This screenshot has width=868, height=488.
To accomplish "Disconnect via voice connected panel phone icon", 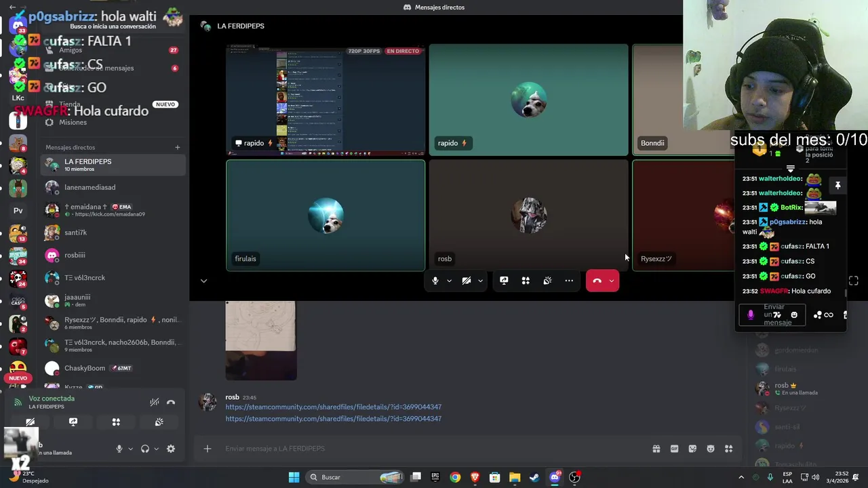I will (171, 402).
